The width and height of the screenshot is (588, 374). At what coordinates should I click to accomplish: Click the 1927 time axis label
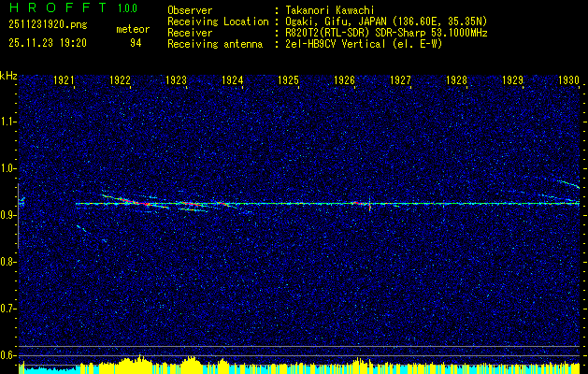tap(400, 79)
